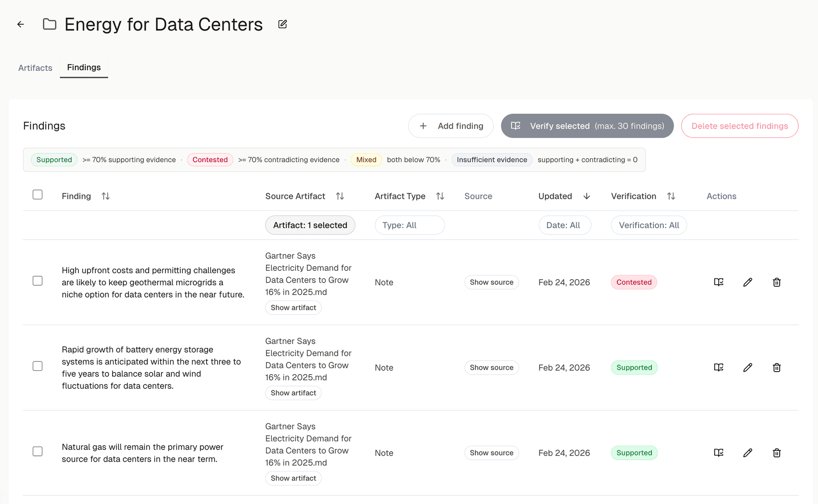The width and height of the screenshot is (818, 504).
Task: Sort by Finding column arrows
Action: (x=106, y=196)
